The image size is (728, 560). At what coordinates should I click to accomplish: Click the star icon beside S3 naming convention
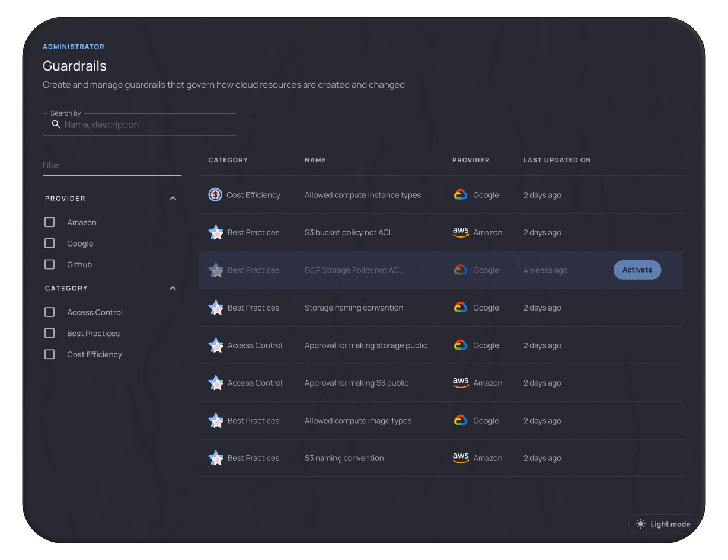pyautogui.click(x=216, y=458)
